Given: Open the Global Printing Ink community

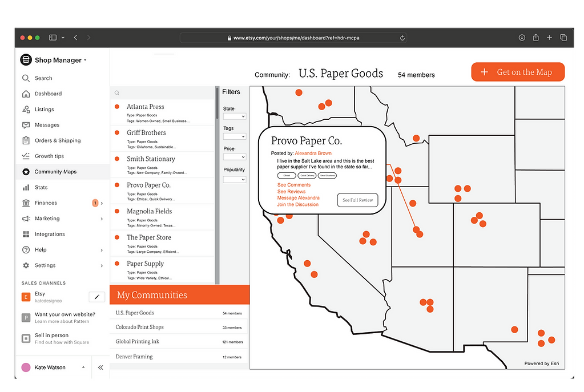Looking at the screenshot, I should pyautogui.click(x=179, y=341).
